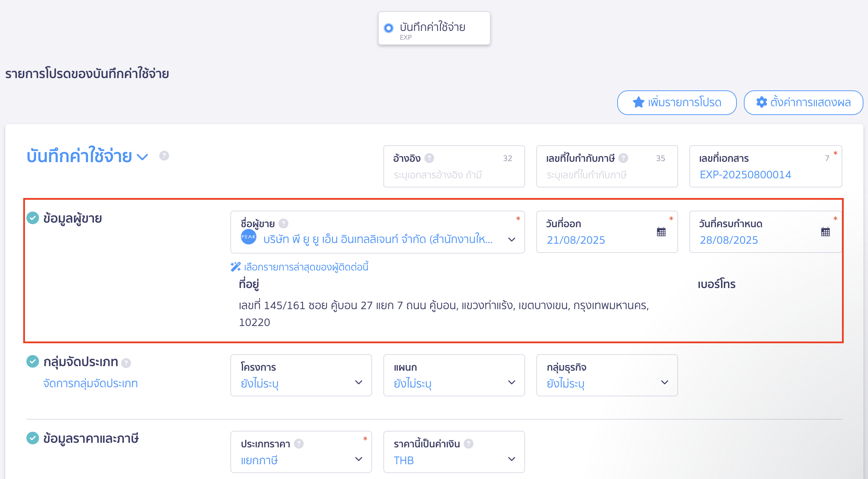Image resolution: width=868 pixels, height=479 pixels.
Task: Click the เลขที่ใบกำกับภาษี input field
Action: (607, 166)
